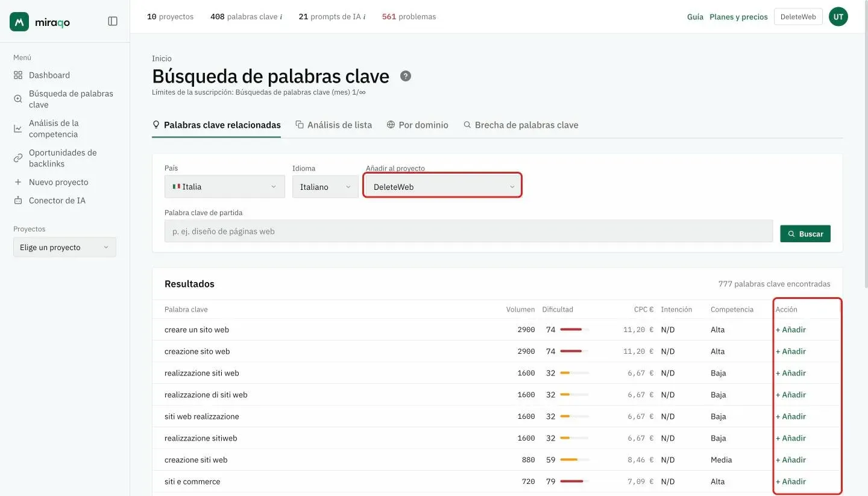Click the green Buscar button
868x496 pixels.
[805, 234]
